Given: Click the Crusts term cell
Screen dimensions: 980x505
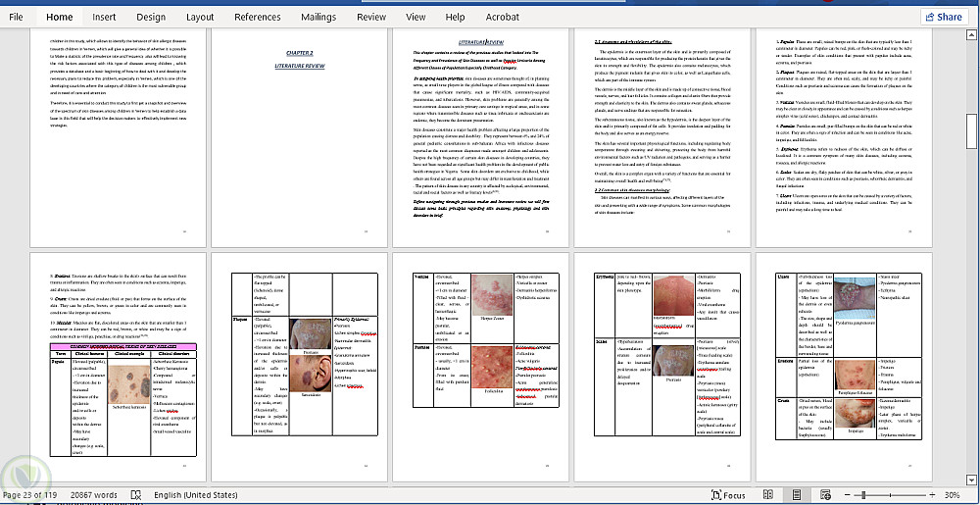Looking at the screenshot, I should click(786, 418).
